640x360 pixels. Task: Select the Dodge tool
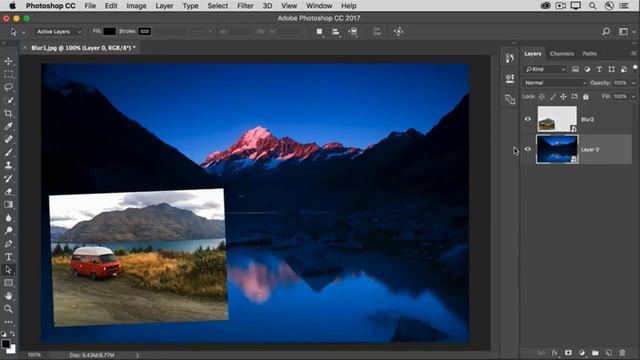tap(9, 231)
